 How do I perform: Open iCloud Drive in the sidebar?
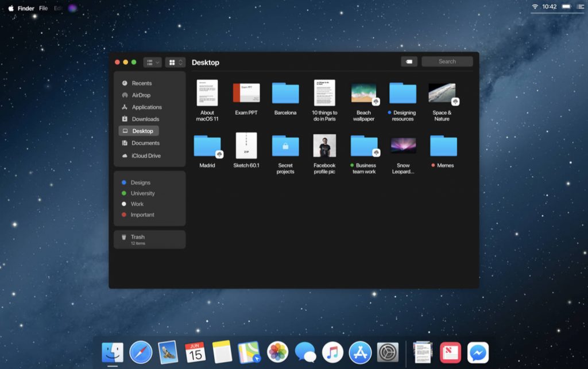(x=145, y=156)
